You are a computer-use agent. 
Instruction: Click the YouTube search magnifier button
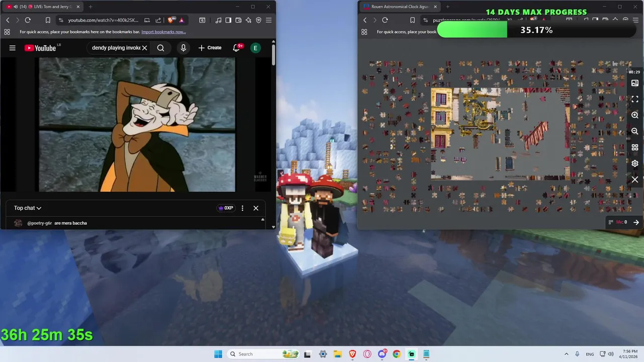(160, 48)
